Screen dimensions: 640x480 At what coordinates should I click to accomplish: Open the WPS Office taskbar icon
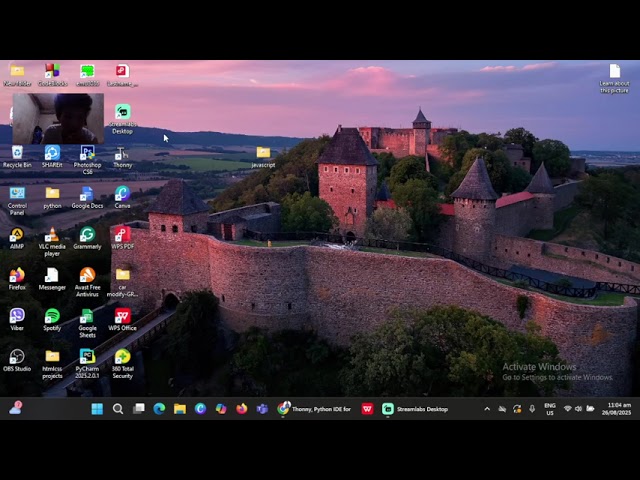pyautogui.click(x=367, y=409)
